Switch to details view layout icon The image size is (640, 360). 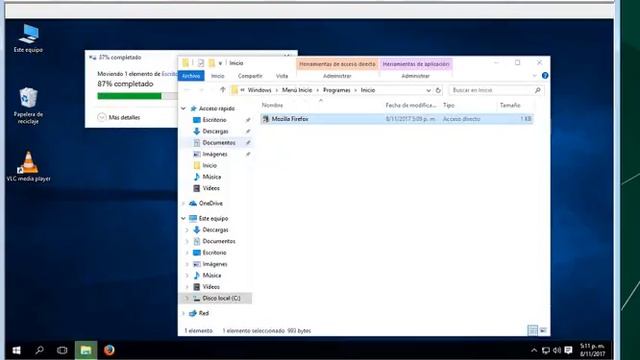(x=533, y=330)
